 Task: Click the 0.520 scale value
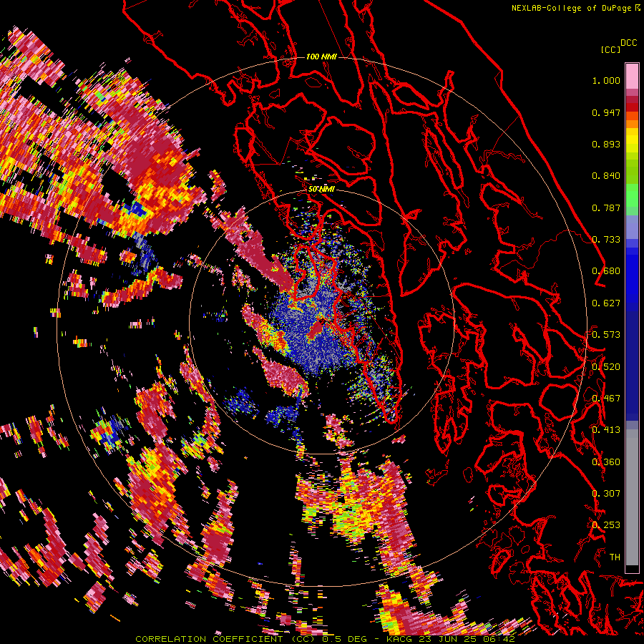click(606, 367)
